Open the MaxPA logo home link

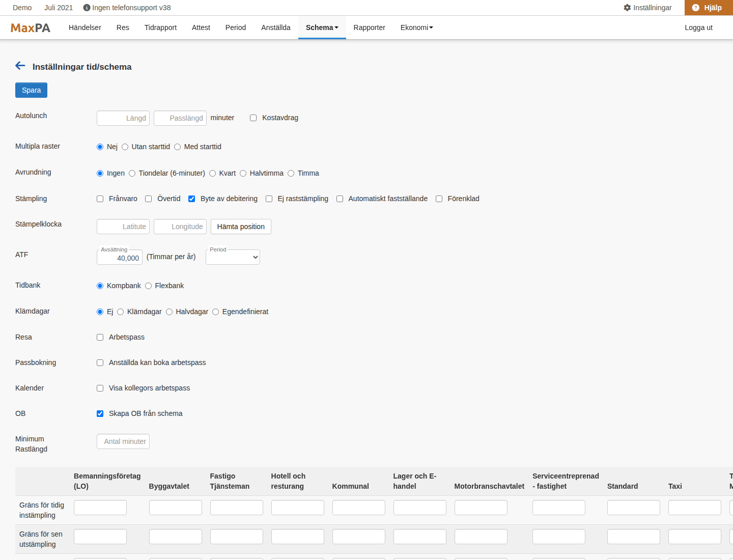tap(31, 28)
